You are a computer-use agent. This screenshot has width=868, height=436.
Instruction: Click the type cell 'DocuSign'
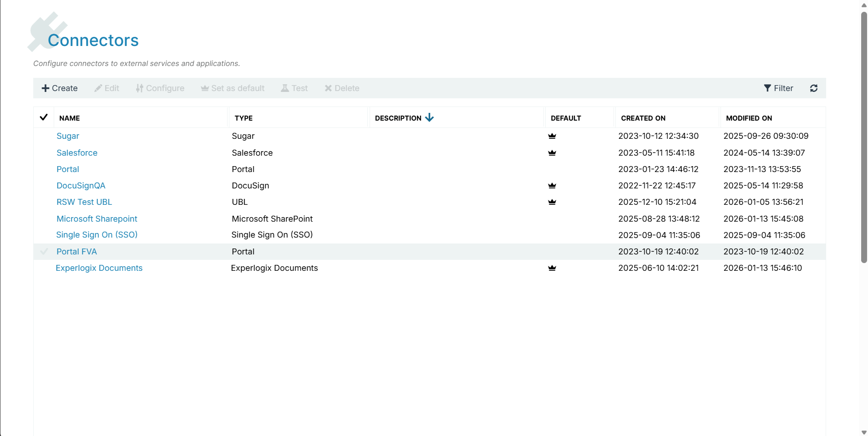[x=250, y=186]
